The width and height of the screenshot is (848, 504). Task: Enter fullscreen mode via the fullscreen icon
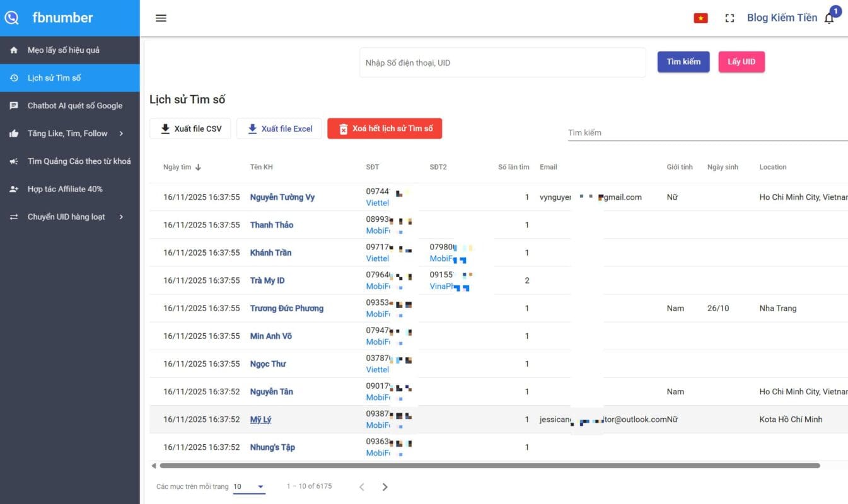(730, 18)
